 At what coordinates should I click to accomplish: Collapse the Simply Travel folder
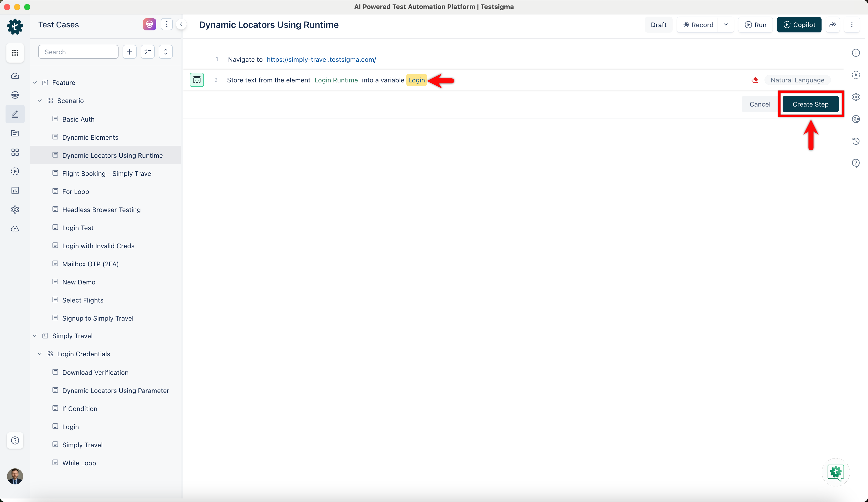pos(35,336)
